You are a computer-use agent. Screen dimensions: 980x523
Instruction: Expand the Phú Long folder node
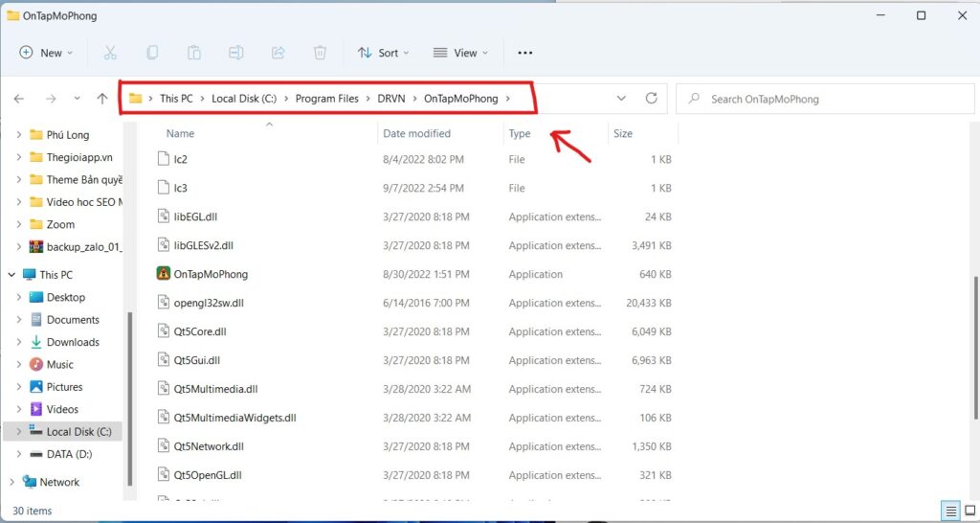19,134
